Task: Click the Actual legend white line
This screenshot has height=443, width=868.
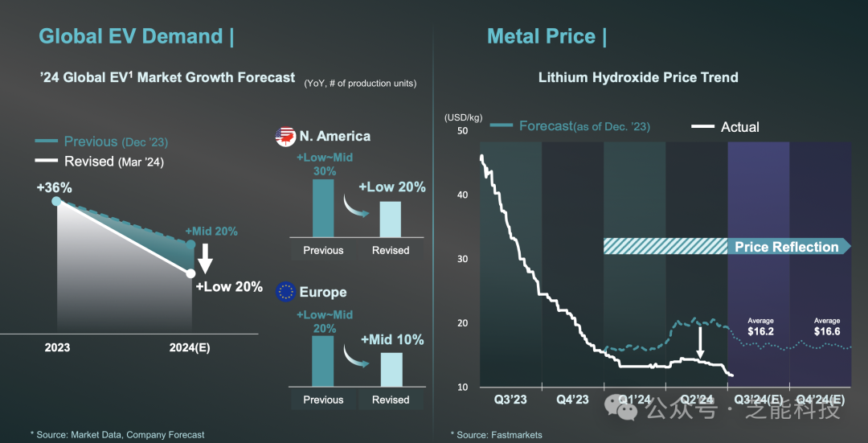Action: click(x=703, y=127)
